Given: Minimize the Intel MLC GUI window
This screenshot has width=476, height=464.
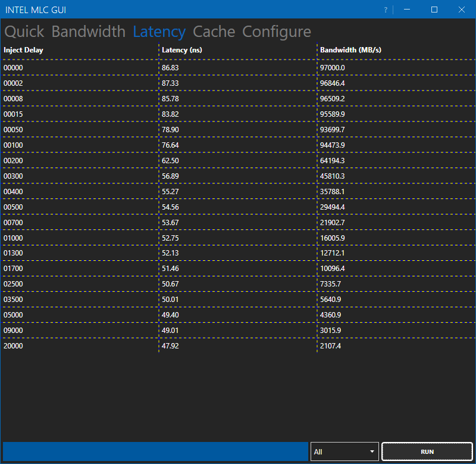Looking at the screenshot, I should click(x=407, y=10).
